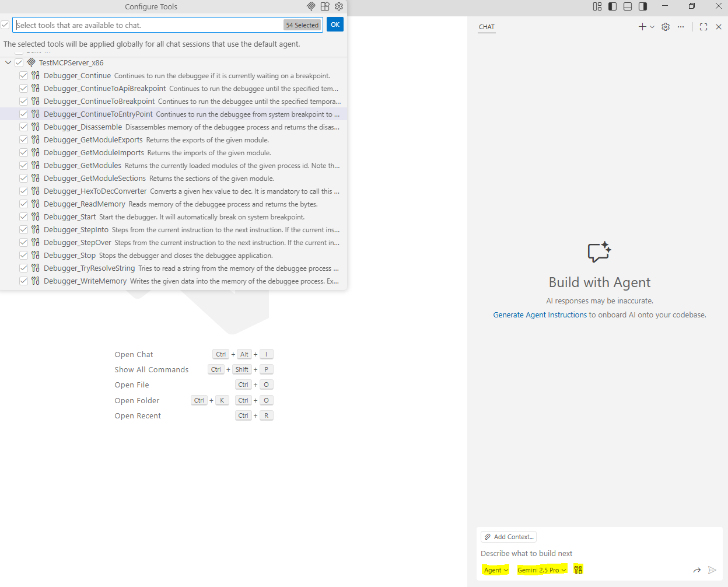This screenshot has width=728, height=587.
Task: Click the tool icon beside Debugger_Stop
Action: pos(36,255)
